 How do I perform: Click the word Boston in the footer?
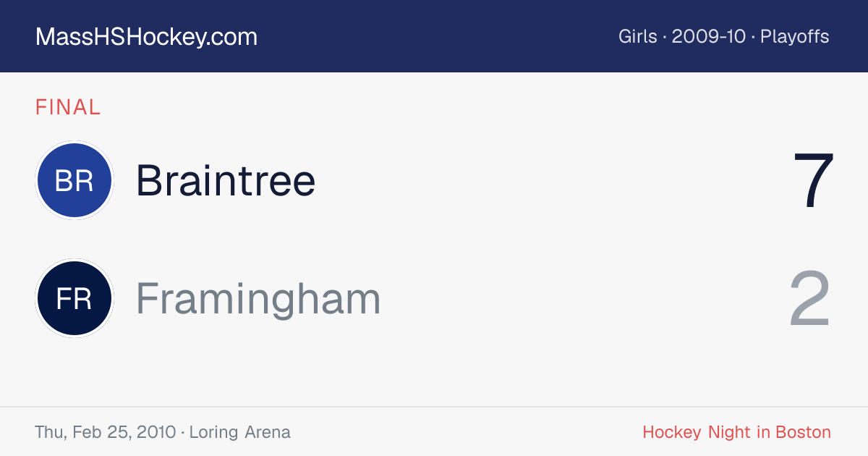point(803,432)
